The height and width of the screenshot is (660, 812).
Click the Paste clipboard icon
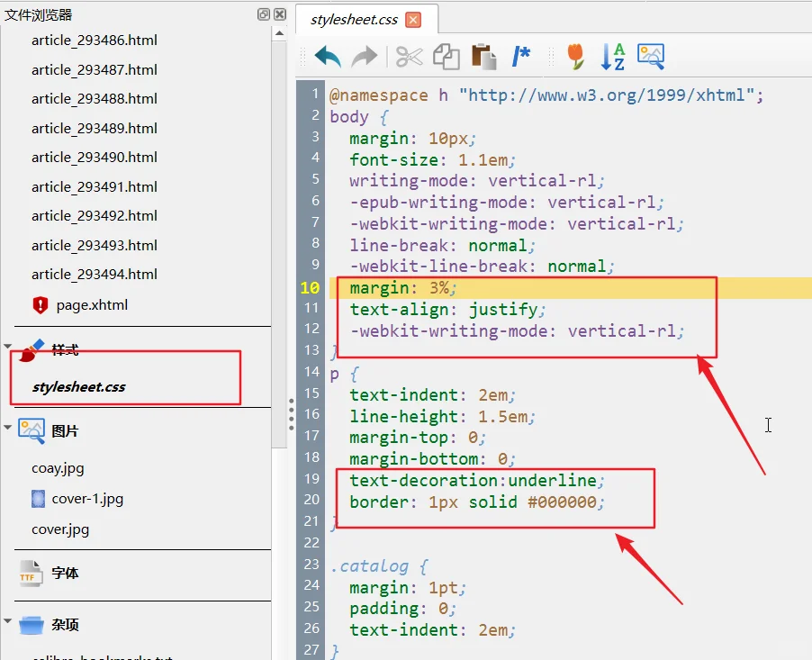click(483, 57)
